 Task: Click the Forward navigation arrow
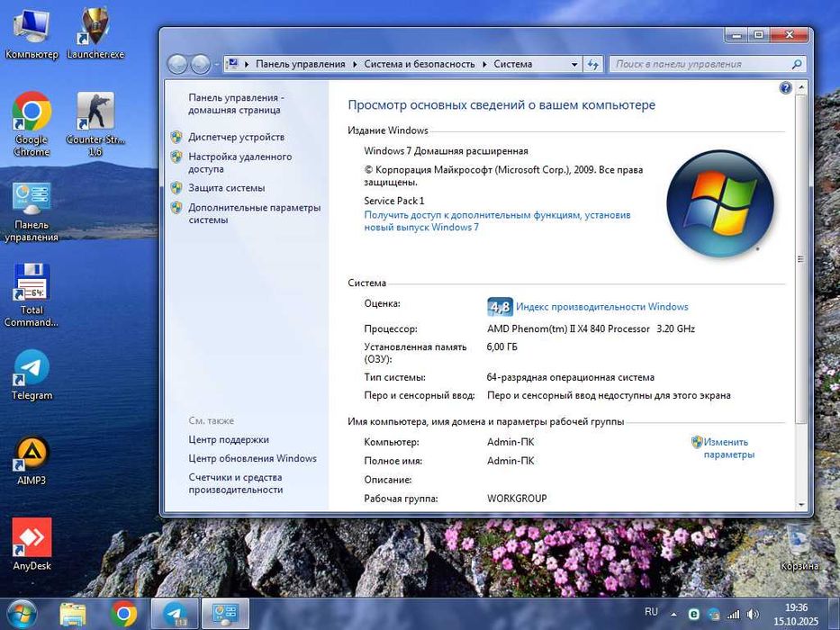pos(200,64)
